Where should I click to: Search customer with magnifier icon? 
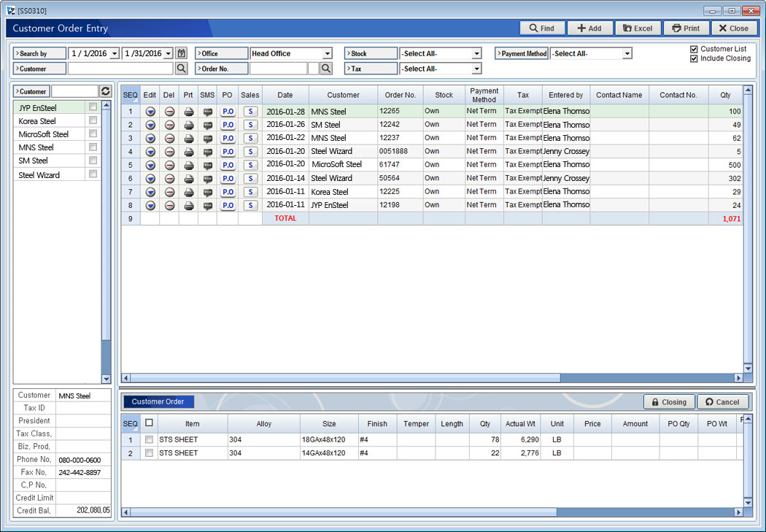(181, 69)
